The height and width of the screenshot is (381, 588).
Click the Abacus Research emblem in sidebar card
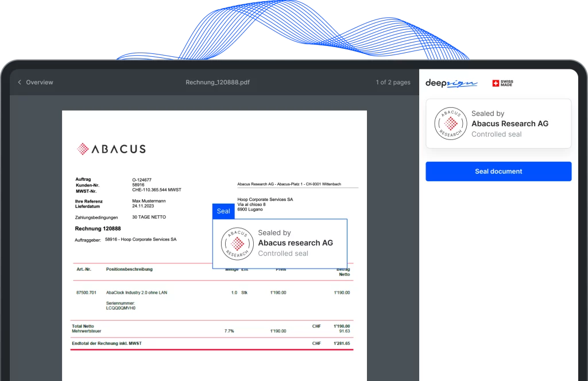click(x=451, y=123)
